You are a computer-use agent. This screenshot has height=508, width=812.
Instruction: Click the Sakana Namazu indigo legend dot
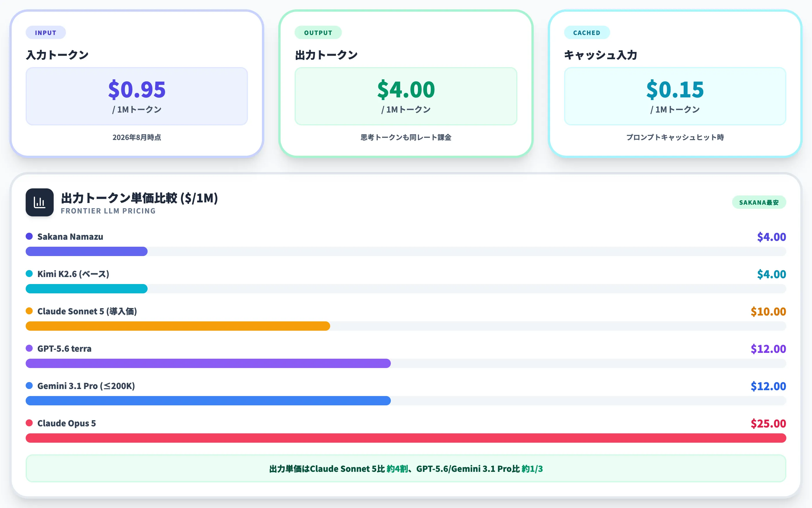tap(29, 236)
